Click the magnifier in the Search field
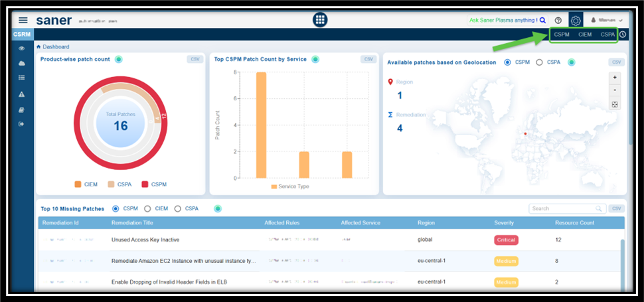644x302 pixels. click(x=599, y=208)
